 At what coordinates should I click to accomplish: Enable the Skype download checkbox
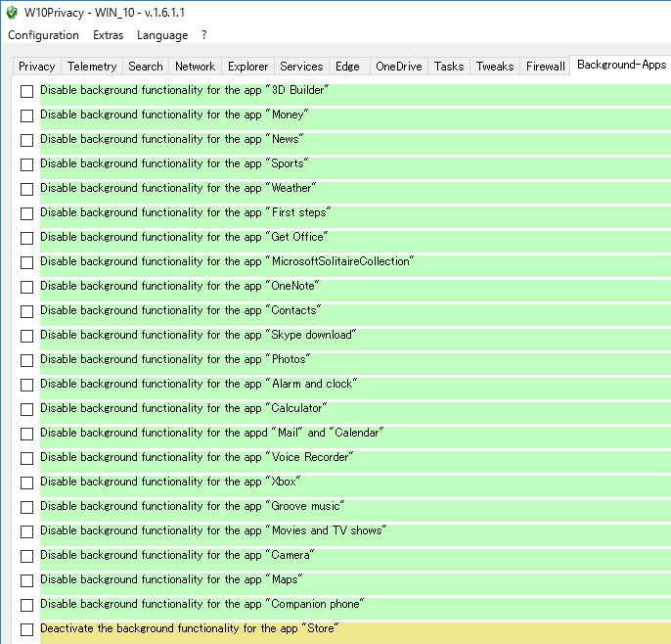26,336
